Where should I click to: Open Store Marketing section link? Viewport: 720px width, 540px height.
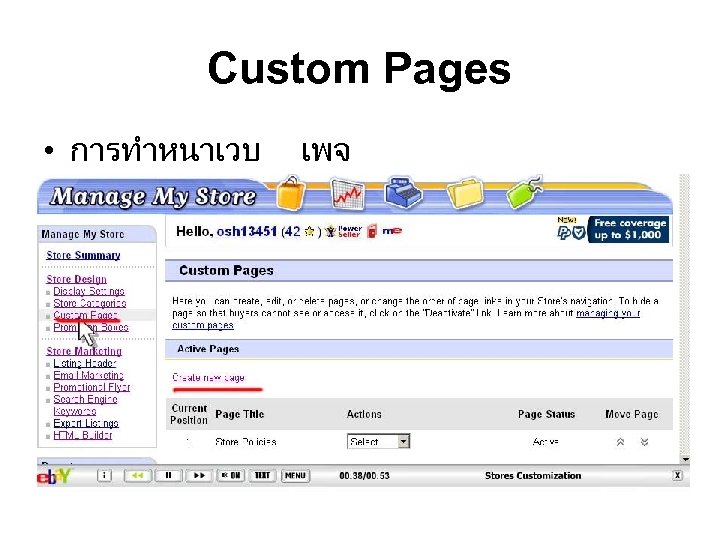(84, 351)
